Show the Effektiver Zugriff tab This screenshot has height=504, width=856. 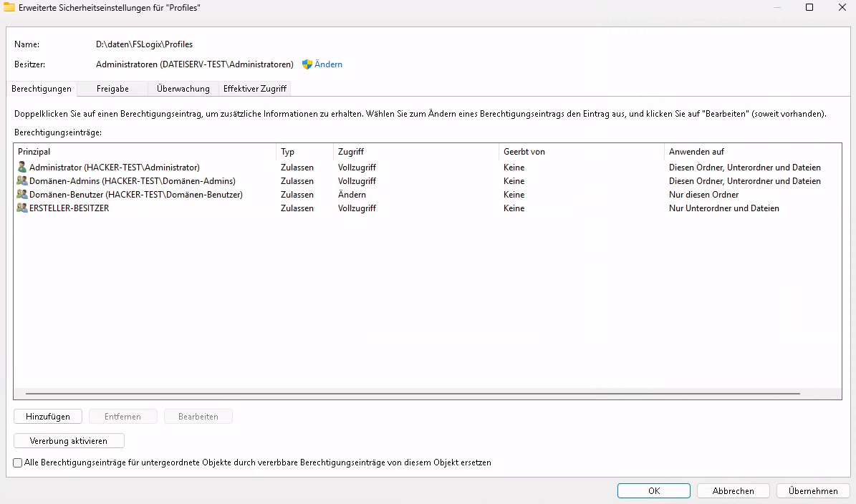click(x=255, y=89)
